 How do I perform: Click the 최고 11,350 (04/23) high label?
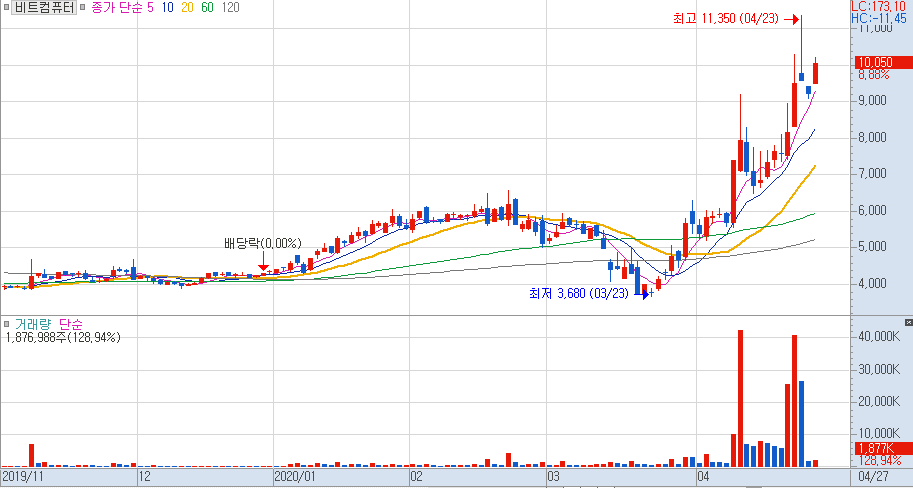pyautogui.click(x=726, y=19)
